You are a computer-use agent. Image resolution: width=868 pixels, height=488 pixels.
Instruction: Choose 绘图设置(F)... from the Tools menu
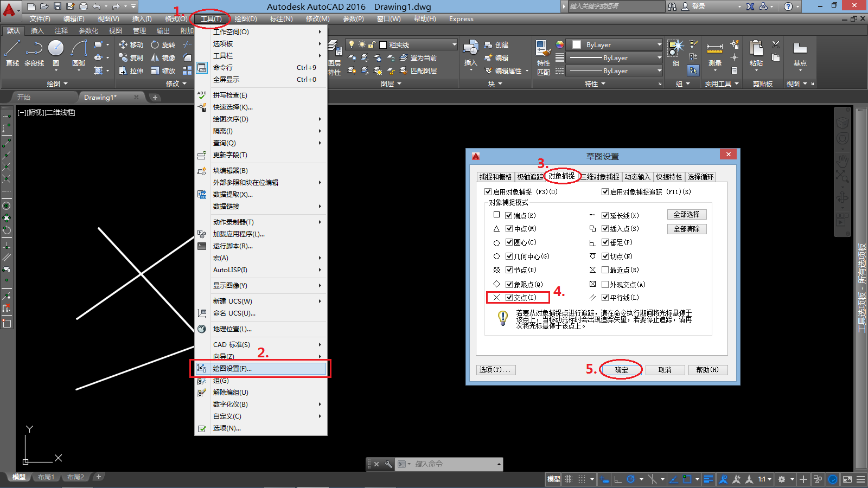pyautogui.click(x=260, y=369)
